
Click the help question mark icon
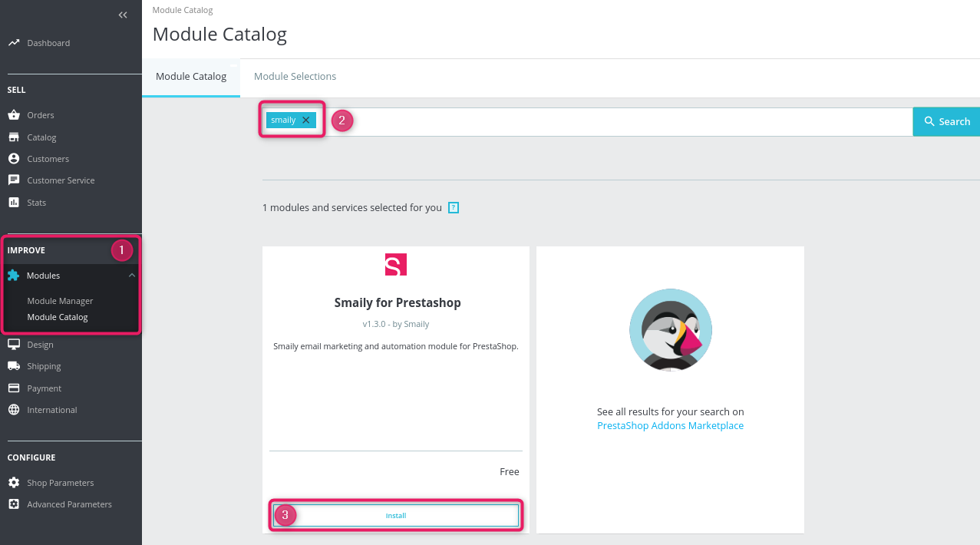click(454, 207)
